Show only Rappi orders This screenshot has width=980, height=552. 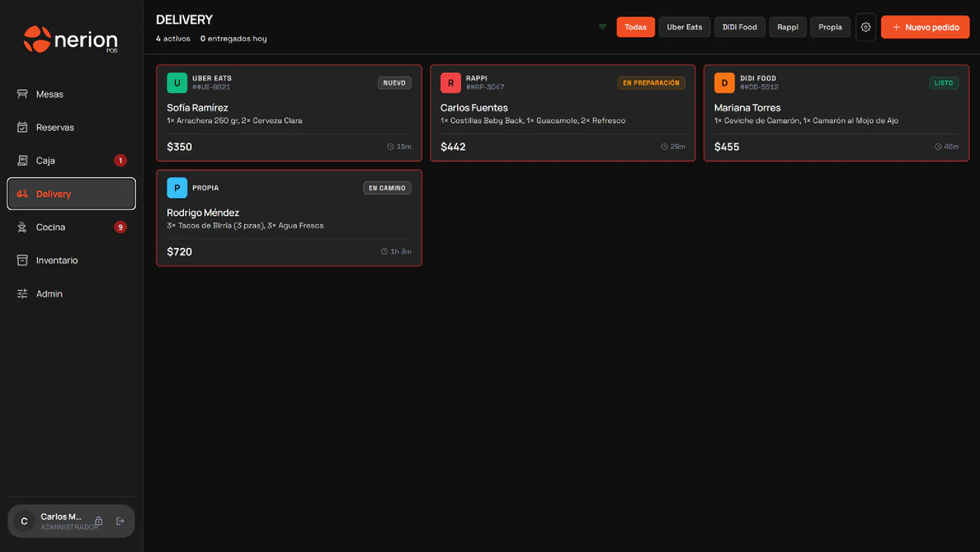(787, 27)
